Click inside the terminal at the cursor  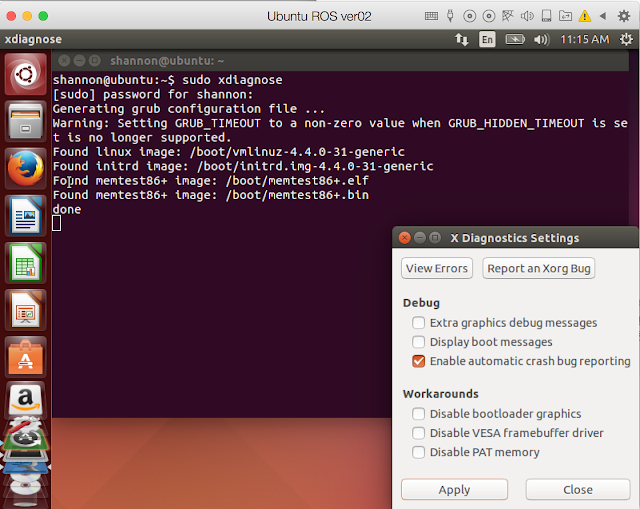57,223
